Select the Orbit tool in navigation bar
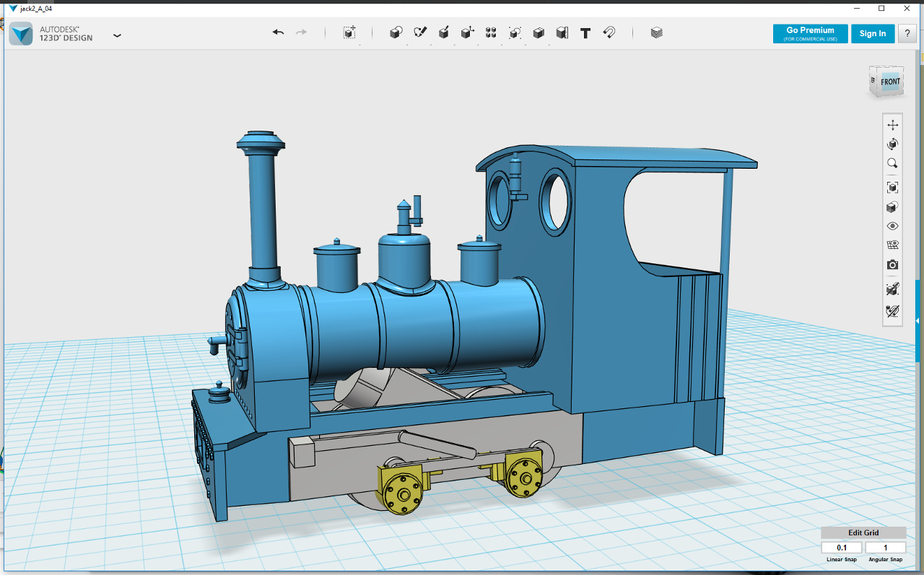The width and height of the screenshot is (924, 575). tap(892, 144)
